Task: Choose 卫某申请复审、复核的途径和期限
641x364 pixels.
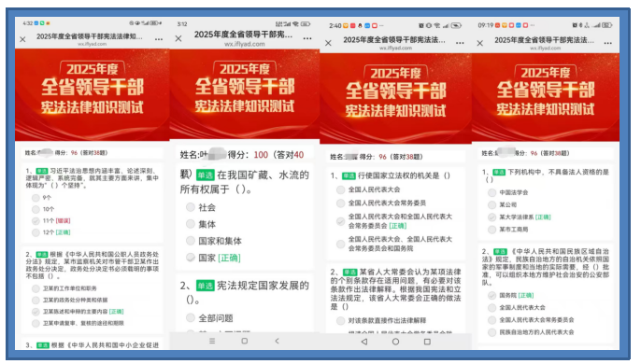Action: [78, 323]
